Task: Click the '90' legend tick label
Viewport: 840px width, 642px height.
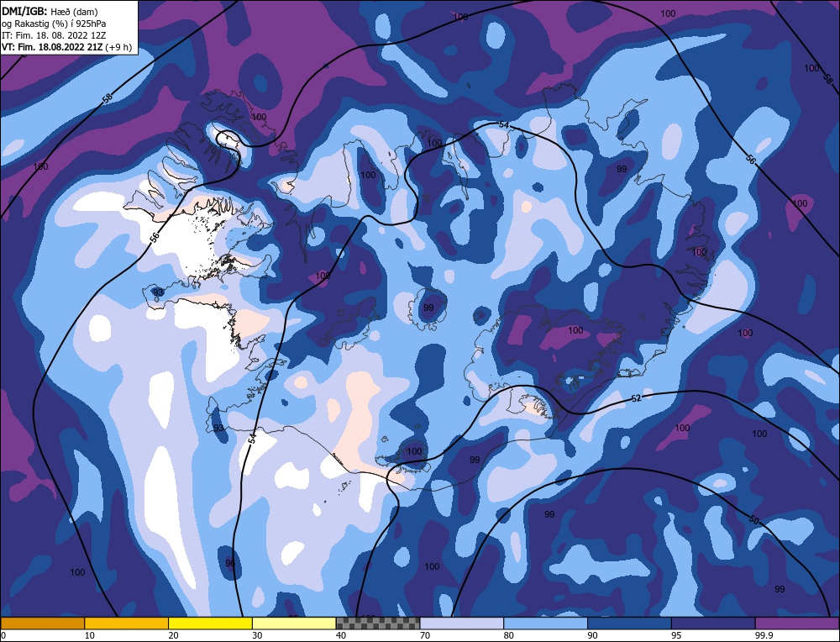Action: [593, 635]
